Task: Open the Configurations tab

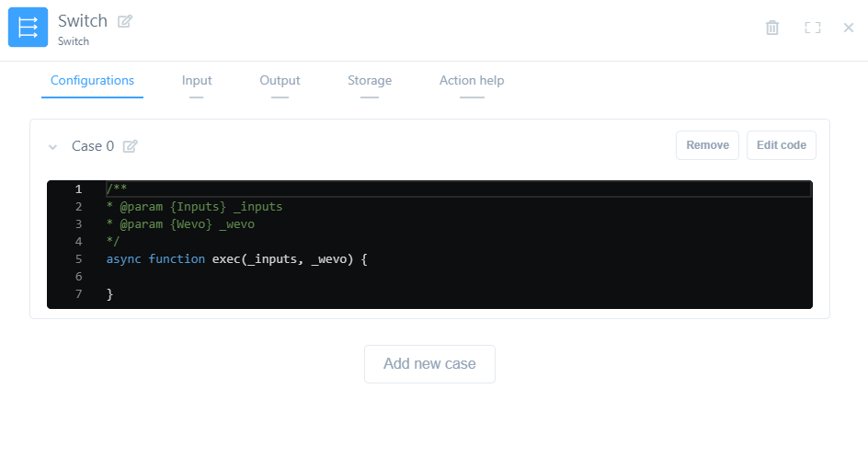Action: pos(92,81)
